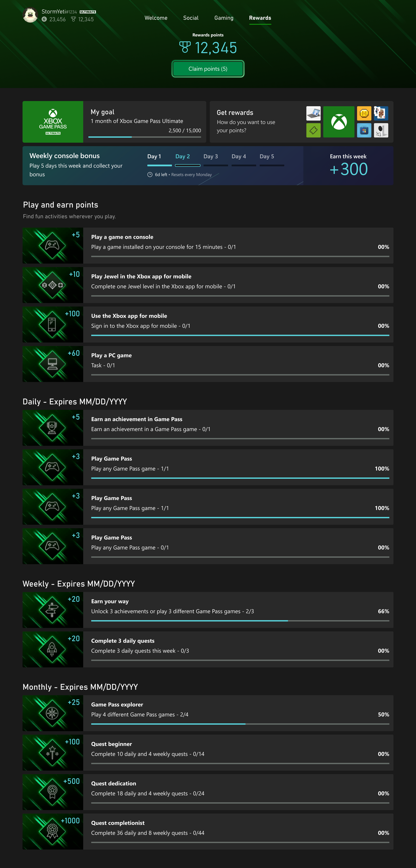This screenshot has height=868, width=416.
Task: Select the Xbox Series S console reward icon
Action: click(381, 130)
